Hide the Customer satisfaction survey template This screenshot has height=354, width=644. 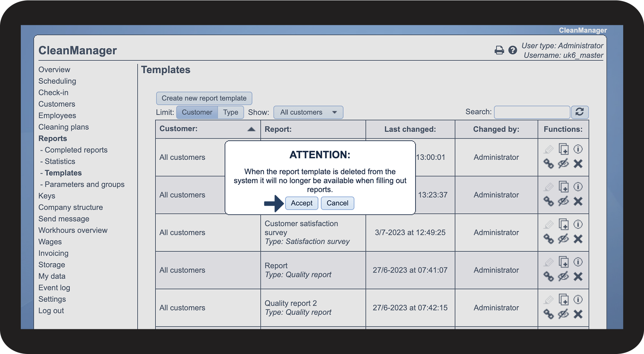point(563,239)
